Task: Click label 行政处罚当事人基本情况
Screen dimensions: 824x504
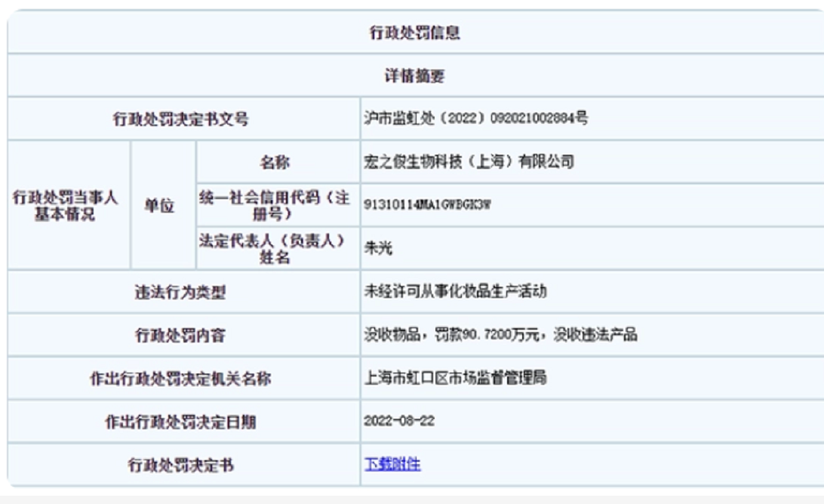Action: click(x=65, y=205)
